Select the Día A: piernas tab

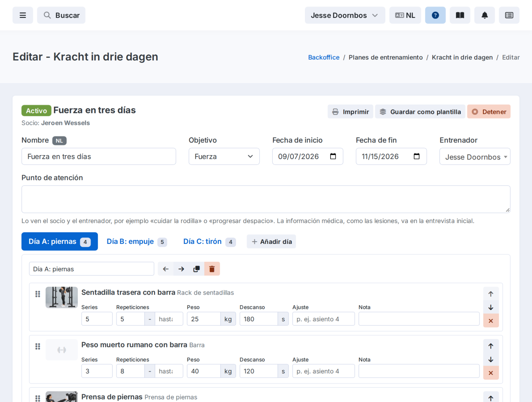pos(60,242)
